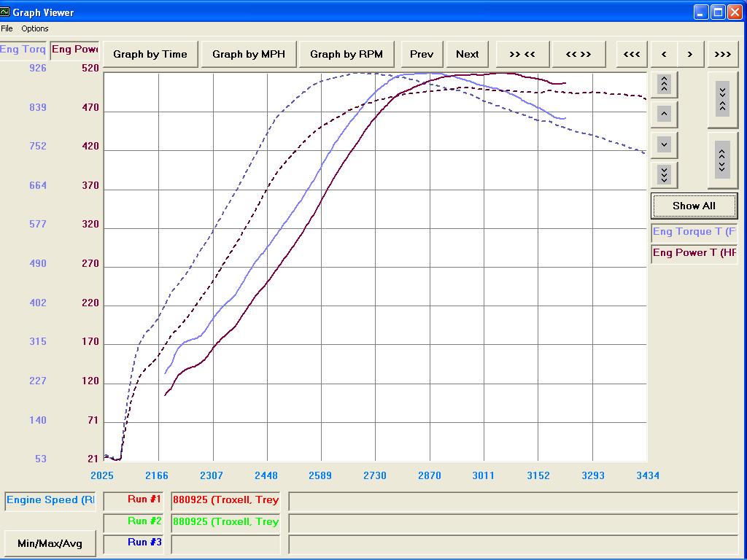Click the Run #1 file name field
The height and width of the screenshot is (560, 747).
[x=225, y=500]
